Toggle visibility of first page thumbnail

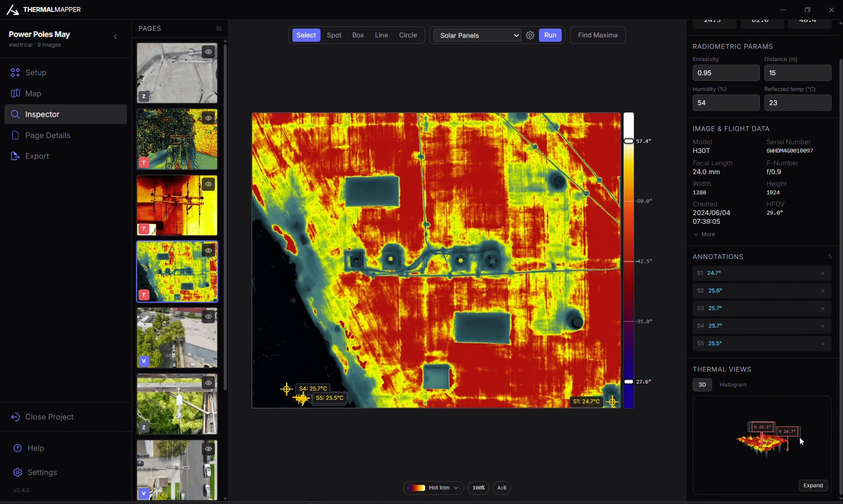(x=209, y=52)
